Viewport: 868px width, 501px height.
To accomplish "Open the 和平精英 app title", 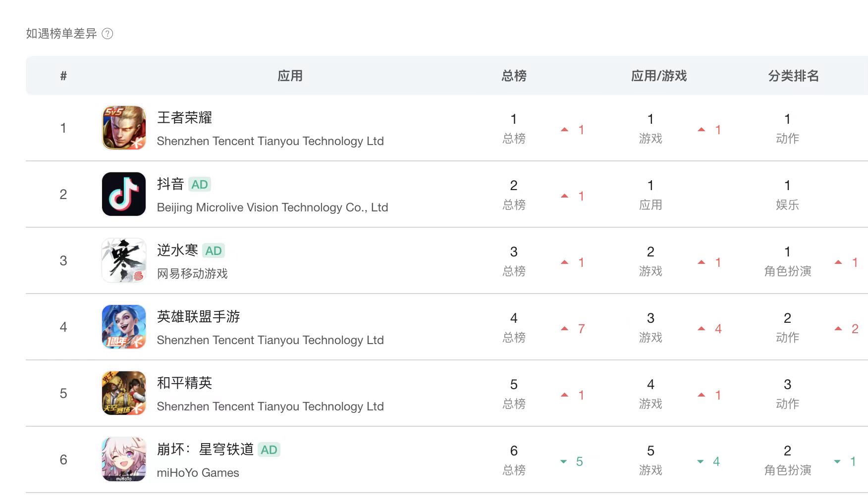I will pos(184,383).
